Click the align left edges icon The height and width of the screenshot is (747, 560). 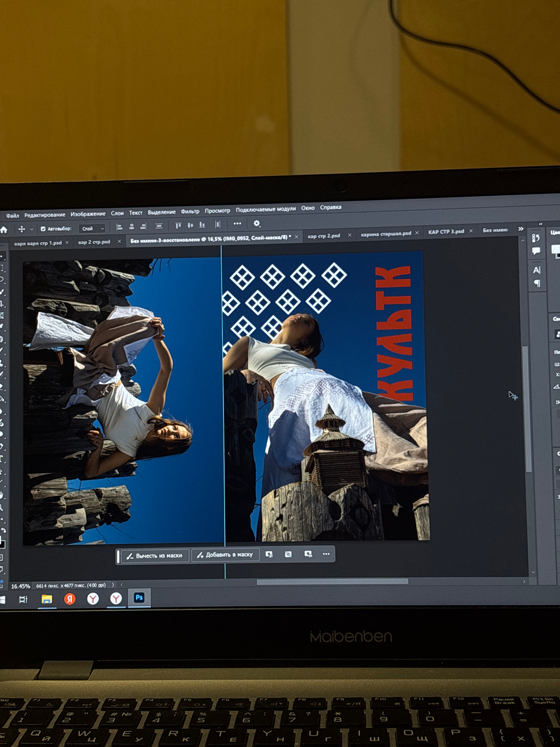pyautogui.click(x=119, y=227)
